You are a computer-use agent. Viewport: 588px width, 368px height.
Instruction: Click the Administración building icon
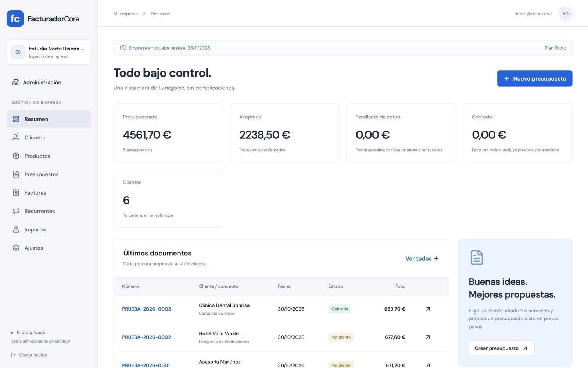coord(16,82)
